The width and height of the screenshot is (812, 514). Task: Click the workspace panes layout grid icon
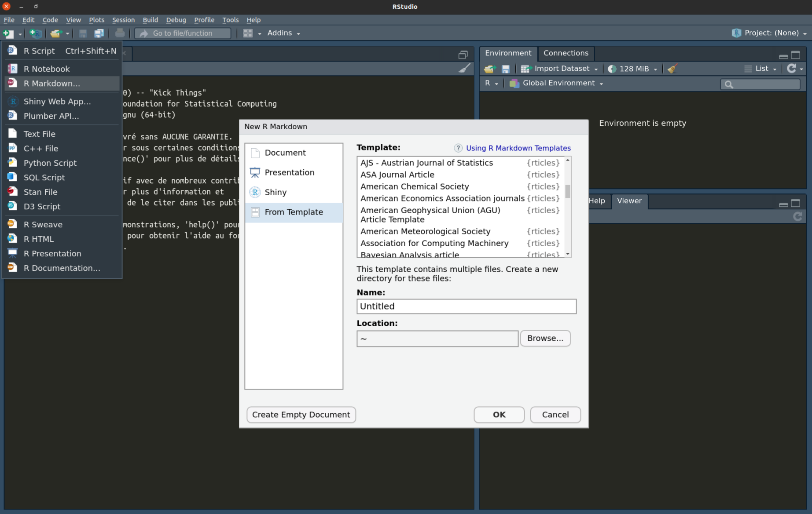(x=248, y=33)
